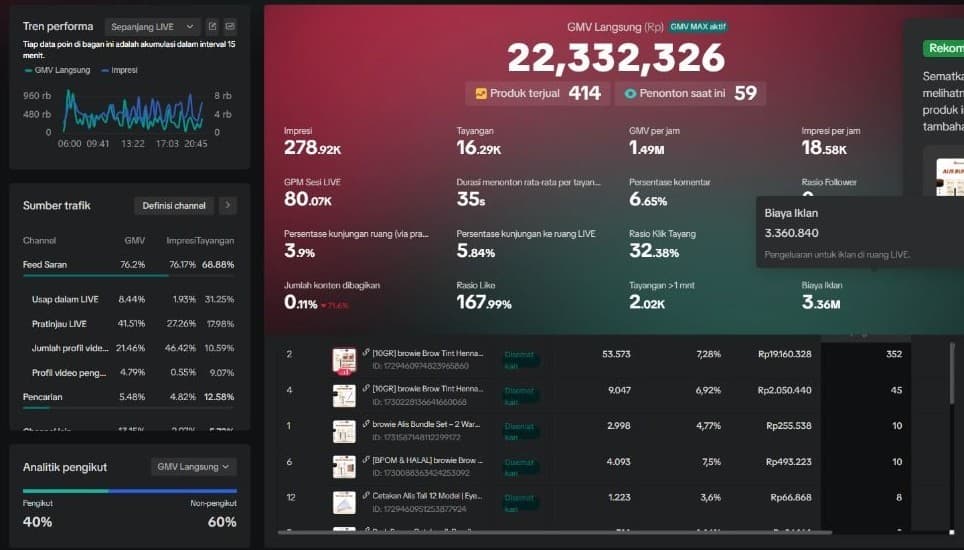The image size is (964, 550).
Task: Click the Disematkan tag in product row 4
Action: coord(521,396)
